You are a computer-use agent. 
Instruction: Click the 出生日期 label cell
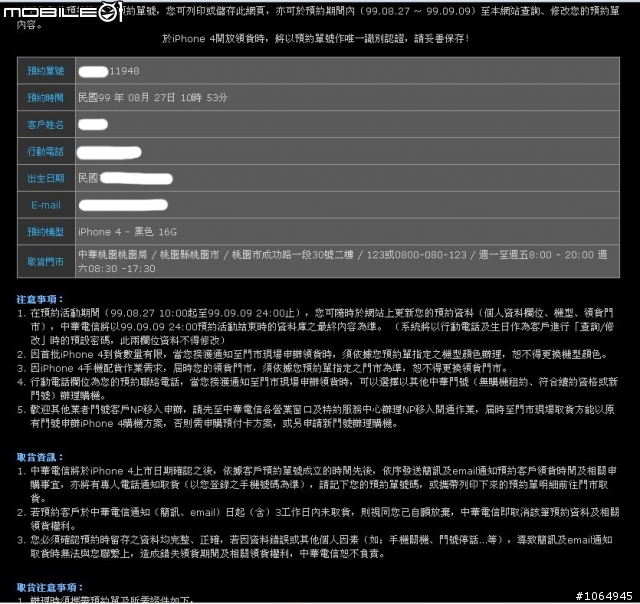pyautogui.click(x=46, y=178)
